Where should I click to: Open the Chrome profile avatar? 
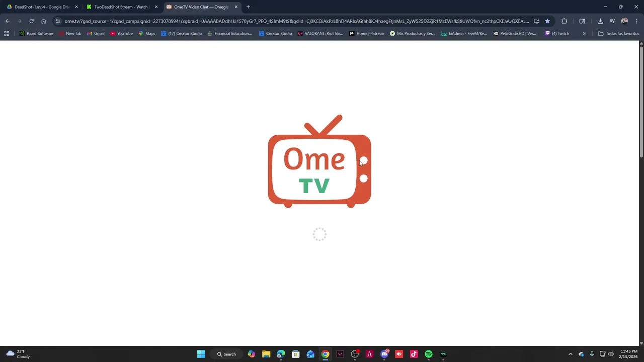[x=624, y=21]
